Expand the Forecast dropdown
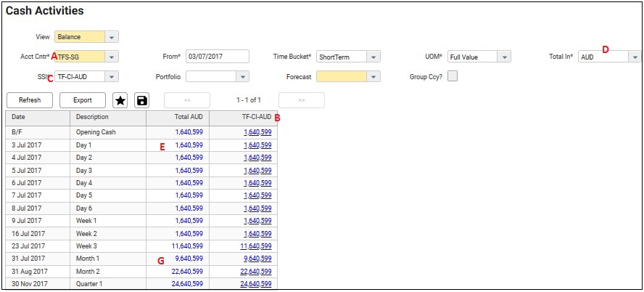The image size is (644, 292). click(373, 76)
